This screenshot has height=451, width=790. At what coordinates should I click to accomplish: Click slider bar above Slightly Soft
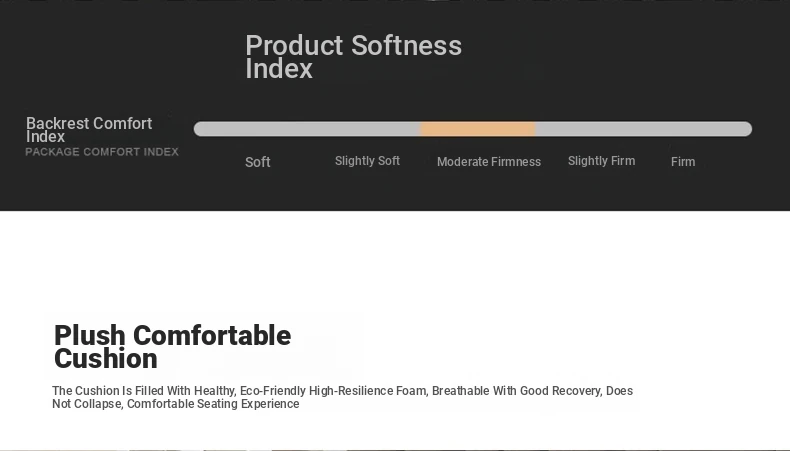pyautogui.click(x=367, y=129)
